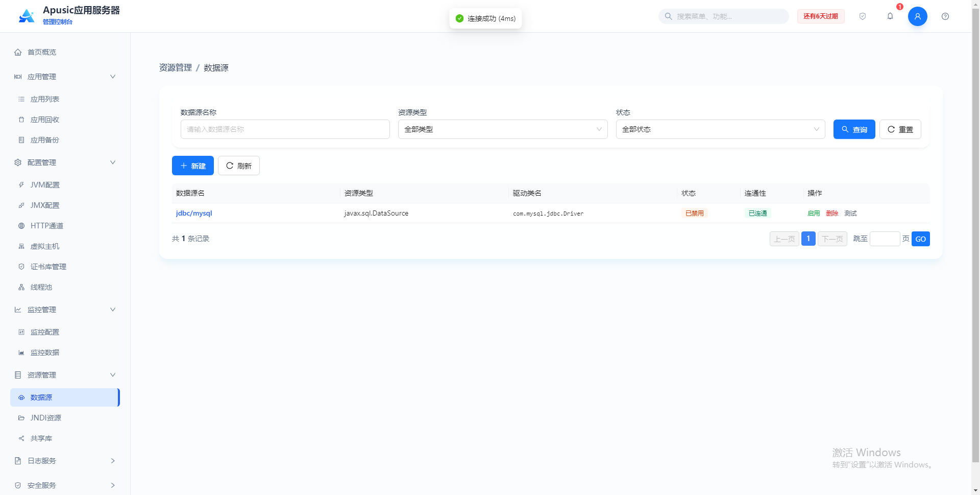Screen dimensions: 980x495
Task: Click the shield icon in the header
Action: pyautogui.click(x=863, y=16)
